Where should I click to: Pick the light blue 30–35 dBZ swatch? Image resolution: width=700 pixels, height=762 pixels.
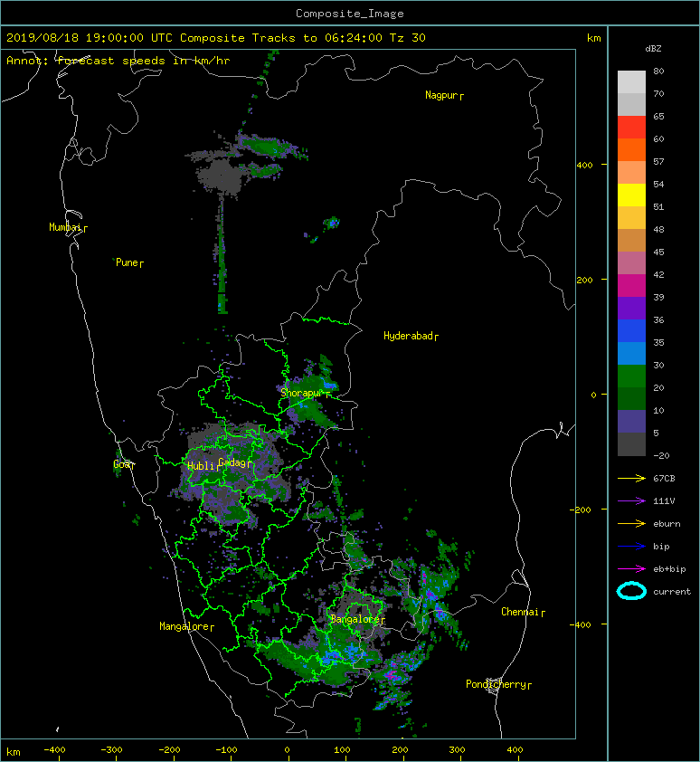point(631,353)
